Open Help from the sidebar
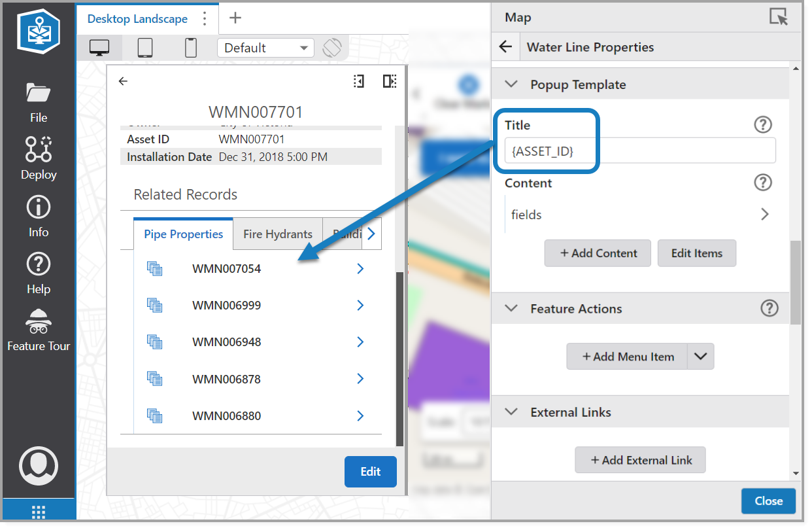The image size is (812, 530). (39, 274)
